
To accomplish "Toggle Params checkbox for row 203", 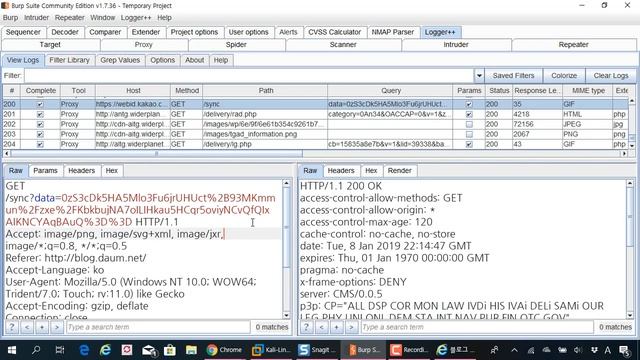I will tap(469, 134).
